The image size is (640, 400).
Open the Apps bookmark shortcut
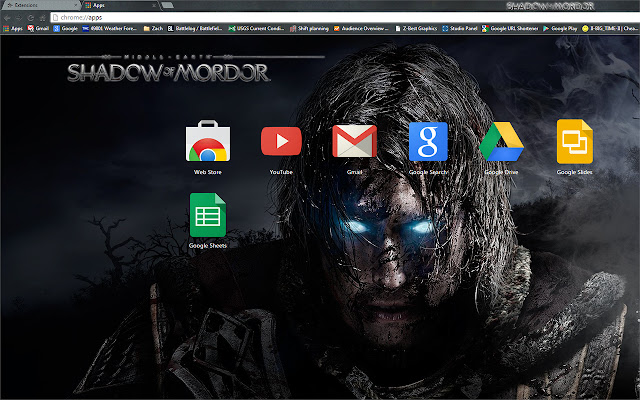[13, 29]
